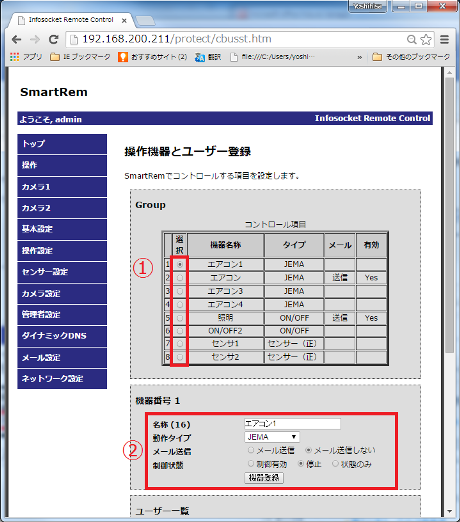
Task: Show more bookmarks with chevron
Action: point(360,57)
